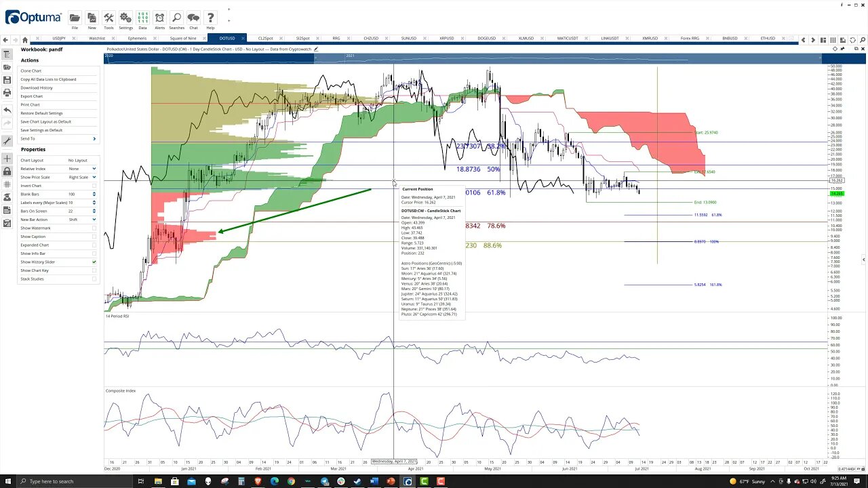
Task: Click Restore Default Settings action
Action: click(x=41, y=113)
